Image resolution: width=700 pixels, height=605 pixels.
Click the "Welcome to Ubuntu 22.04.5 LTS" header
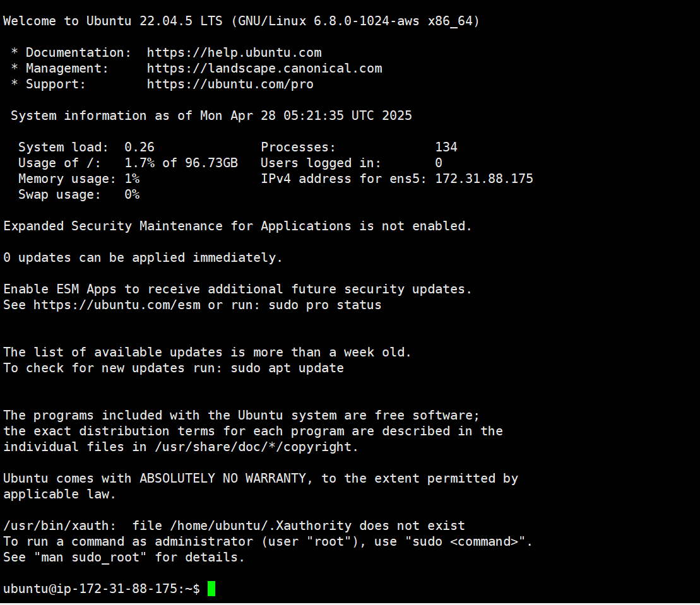[x=113, y=21]
